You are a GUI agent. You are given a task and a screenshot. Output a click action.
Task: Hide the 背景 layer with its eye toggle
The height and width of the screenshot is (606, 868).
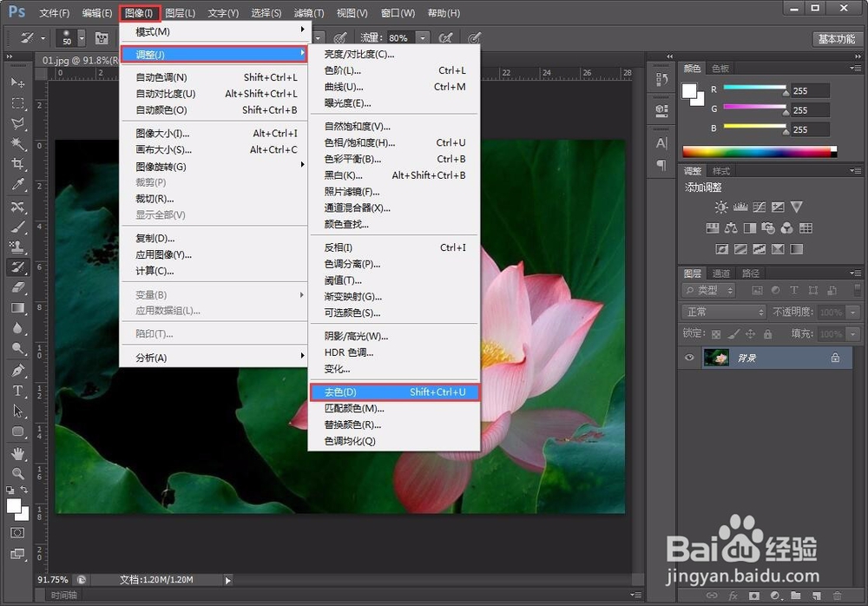(688, 358)
